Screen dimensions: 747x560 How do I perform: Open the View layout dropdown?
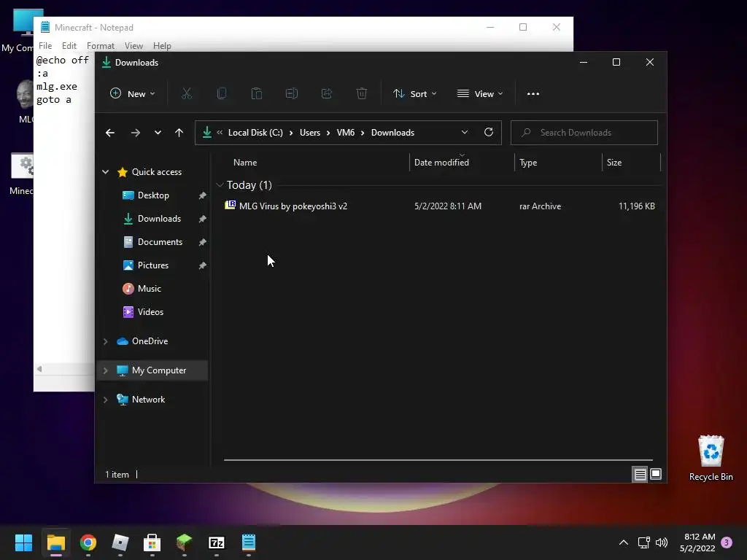480,94
